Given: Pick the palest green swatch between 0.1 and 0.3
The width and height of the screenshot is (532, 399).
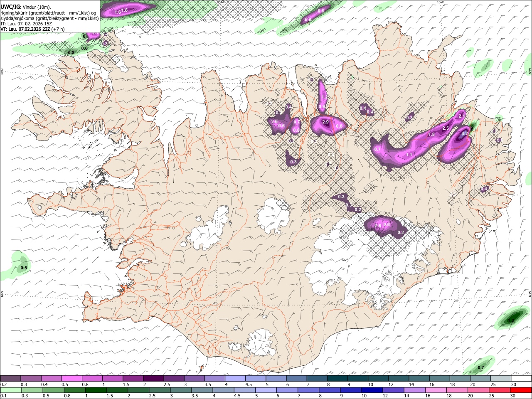Looking at the screenshot, I should click(x=11, y=390).
